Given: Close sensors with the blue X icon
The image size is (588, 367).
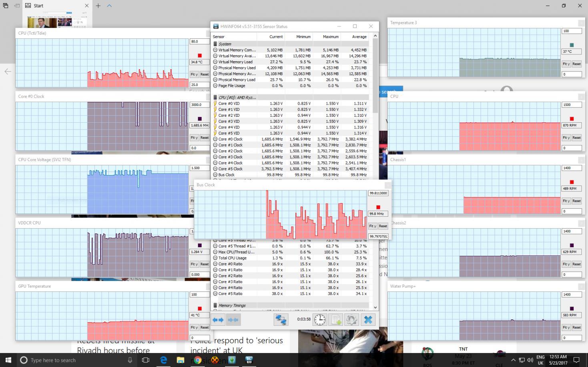Looking at the screenshot, I should tap(368, 320).
